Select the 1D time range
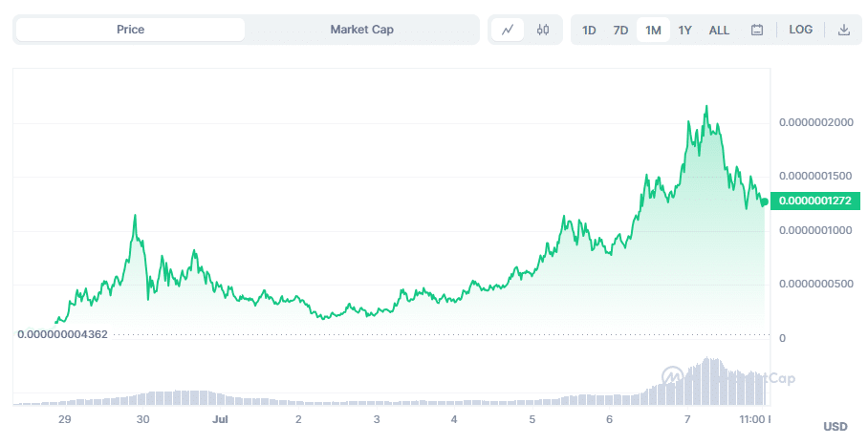The width and height of the screenshot is (868, 445). coord(589,30)
